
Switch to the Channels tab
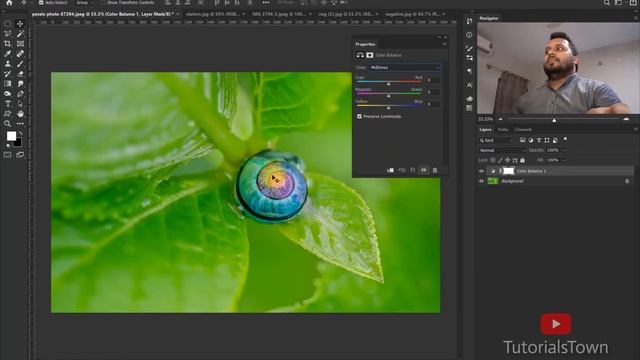tap(523, 129)
